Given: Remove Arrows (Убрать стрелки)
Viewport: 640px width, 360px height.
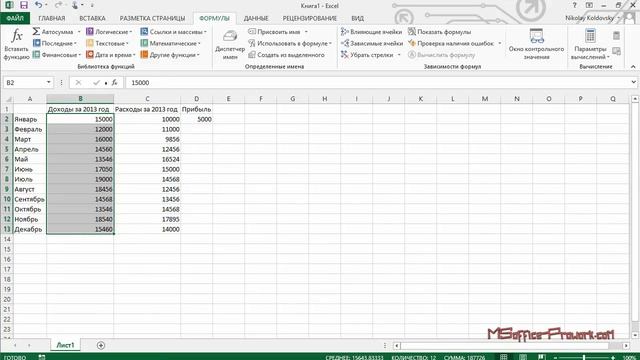Looking at the screenshot, I should (x=367, y=55).
